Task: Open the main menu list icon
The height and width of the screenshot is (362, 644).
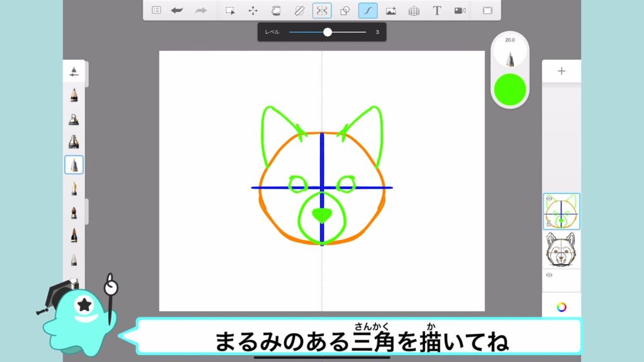Action: click(157, 11)
